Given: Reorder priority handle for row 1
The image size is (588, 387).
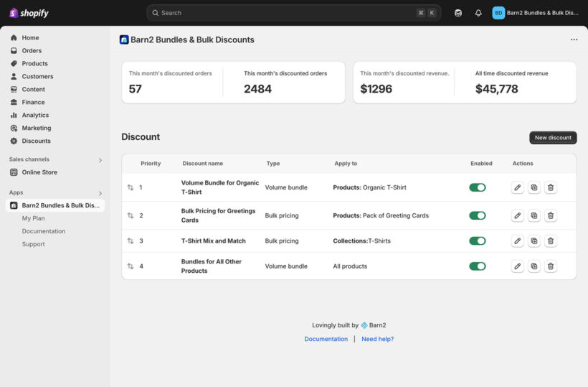Looking at the screenshot, I should tap(131, 187).
